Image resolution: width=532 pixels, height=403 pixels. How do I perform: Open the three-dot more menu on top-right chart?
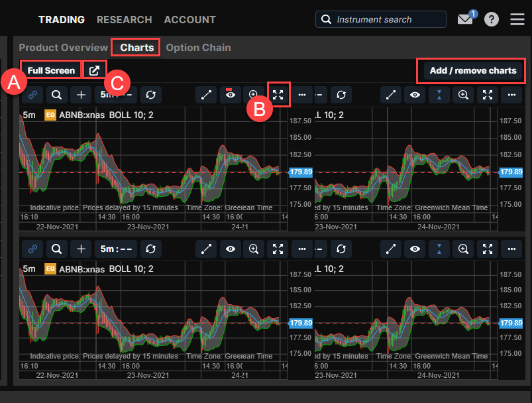pos(511,95)
